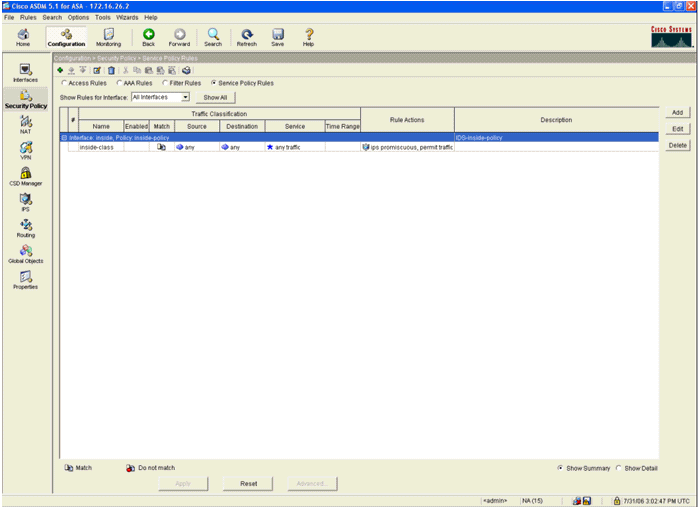This screenshot has width=698, height=508.
Task: Select the Show Summary radio button
Action: tap(560, 468)
